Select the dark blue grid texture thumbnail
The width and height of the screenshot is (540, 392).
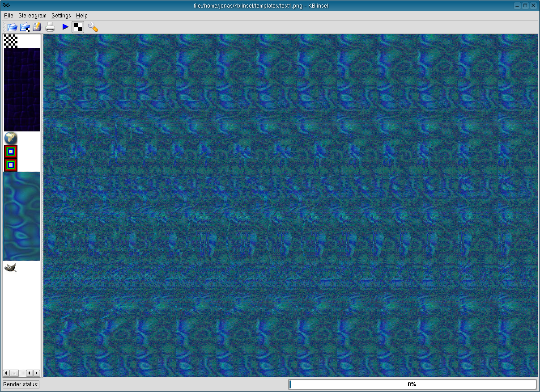click(22, 90)
